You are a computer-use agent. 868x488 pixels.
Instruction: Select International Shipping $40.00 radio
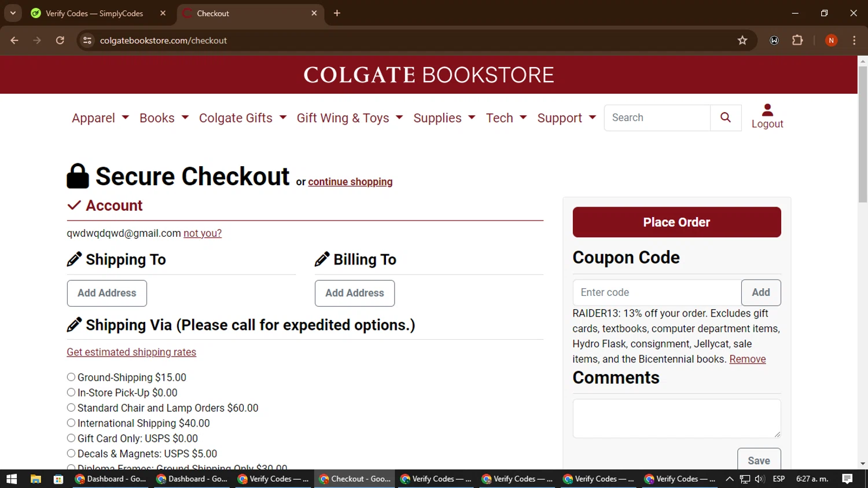[71, 423]
